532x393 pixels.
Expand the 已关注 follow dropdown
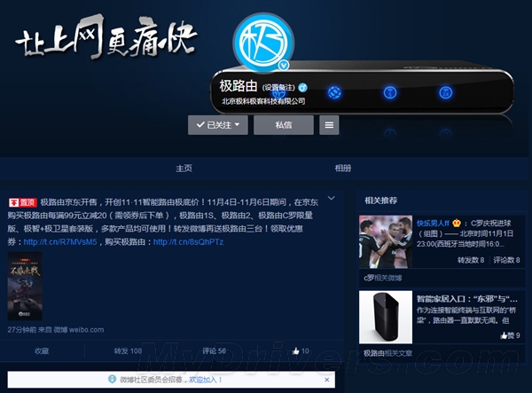(218, 125)
